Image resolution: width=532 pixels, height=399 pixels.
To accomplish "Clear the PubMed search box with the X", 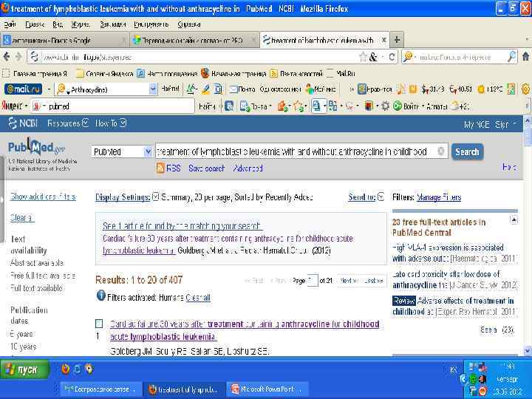I will tap(440, 151).
